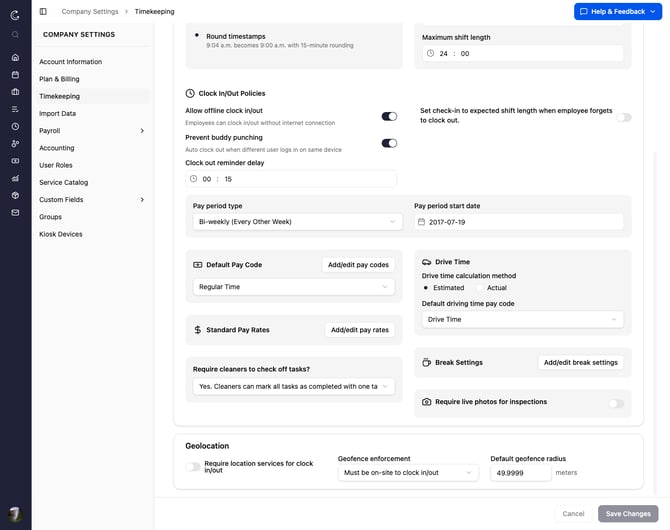Image resolution: width=670 pixels, height=530 pixels.
Task: Toggle Allow offline clock in/out
Action: [389, 116]
